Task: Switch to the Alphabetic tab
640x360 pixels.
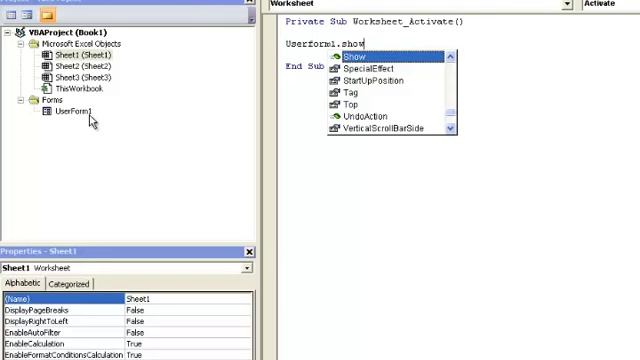Action: [23, 283]
